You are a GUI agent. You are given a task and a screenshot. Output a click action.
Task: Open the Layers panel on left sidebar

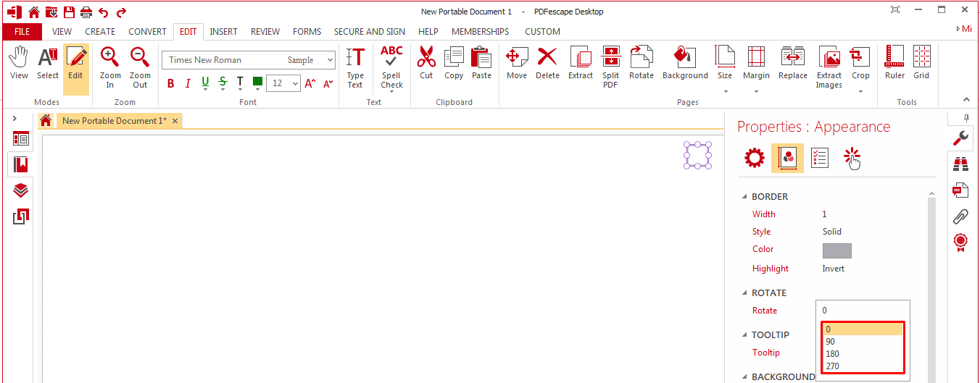pyautogui.click(x=21, y=190)
